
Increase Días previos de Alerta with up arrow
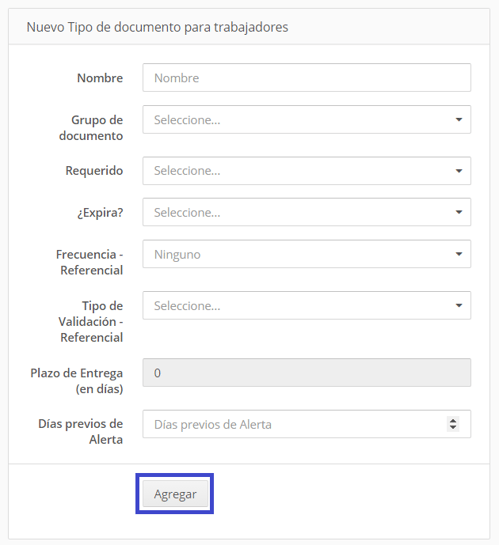pos(453,421)
